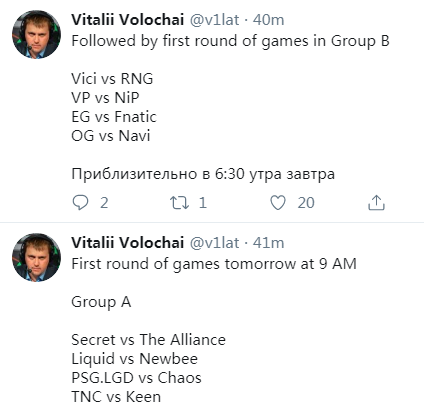
Task: Click @v1lat handle on the 41m tweet
Action: 214,243
